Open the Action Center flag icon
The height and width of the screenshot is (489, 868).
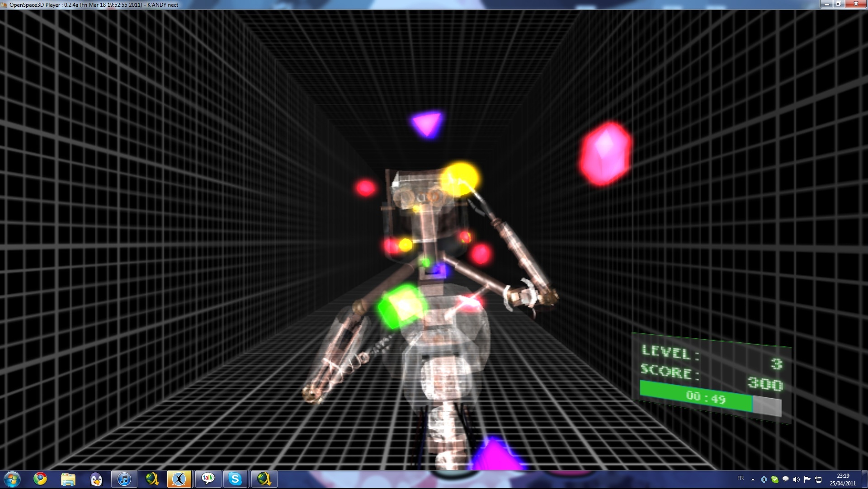click(807, 480)
